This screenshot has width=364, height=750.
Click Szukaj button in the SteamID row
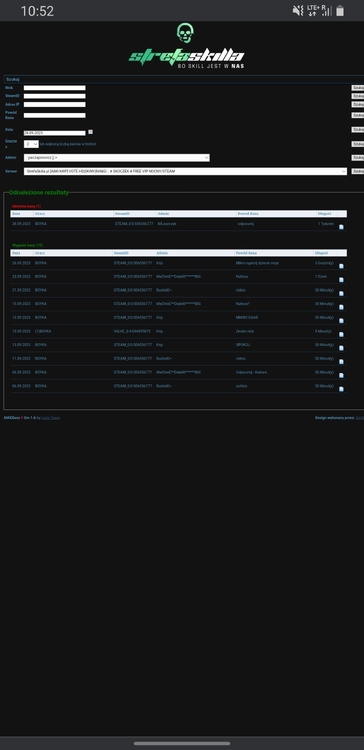pos(358,96)
